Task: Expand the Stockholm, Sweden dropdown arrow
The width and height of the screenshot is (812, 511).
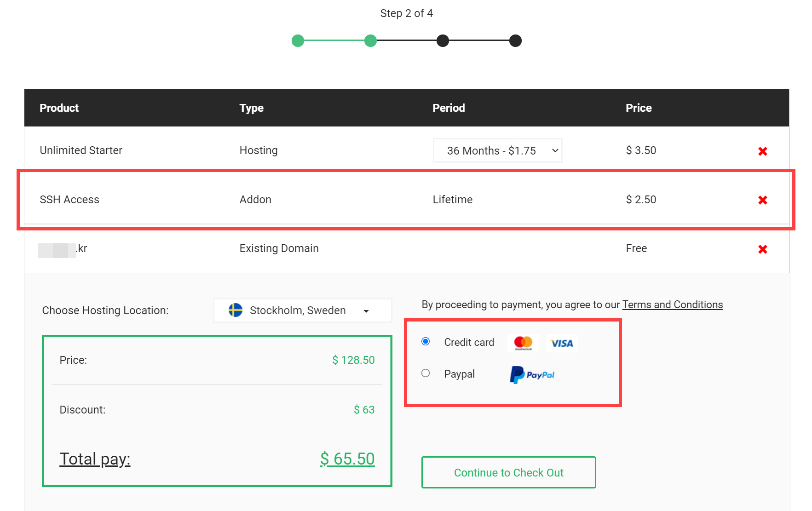Action: click(366, 311)
